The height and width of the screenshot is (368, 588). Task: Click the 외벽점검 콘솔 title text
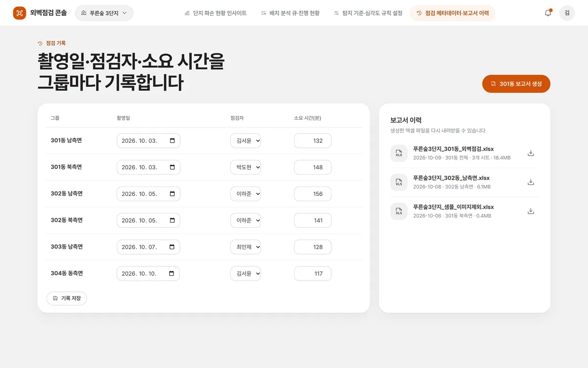(49, 13)
